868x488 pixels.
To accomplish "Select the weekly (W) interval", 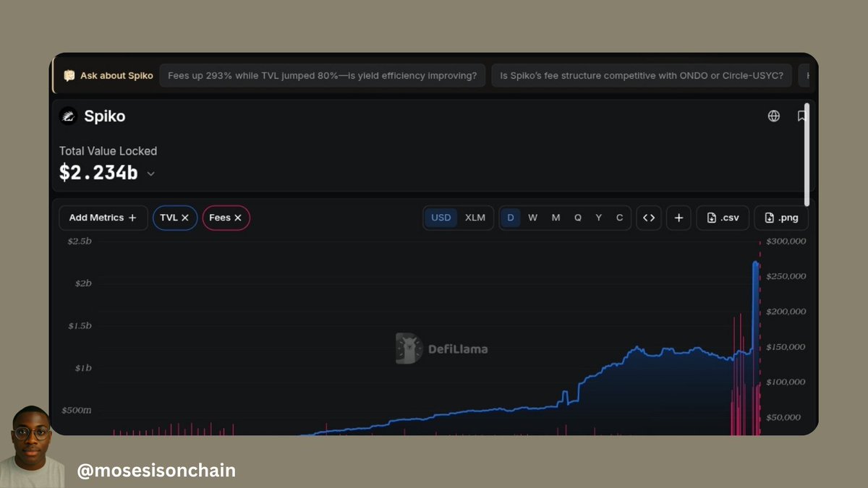I will click(x=533, y=218).
